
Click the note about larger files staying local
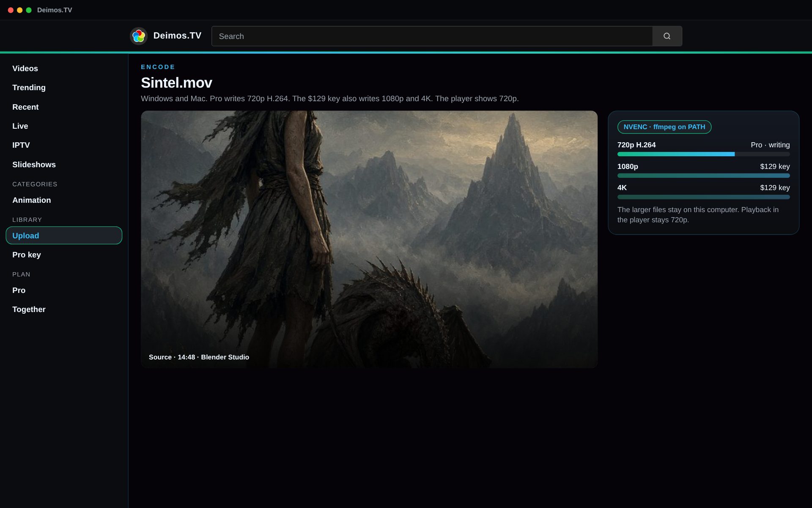[698, 215]
